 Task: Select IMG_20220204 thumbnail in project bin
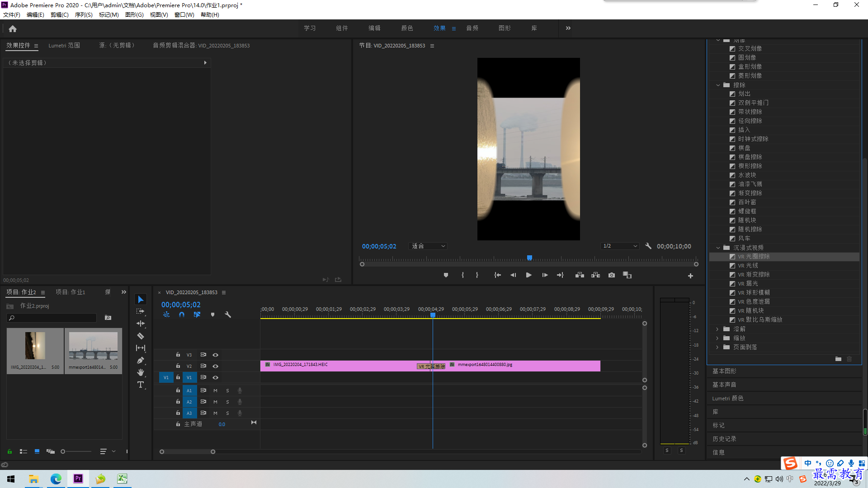click(35, 350)
